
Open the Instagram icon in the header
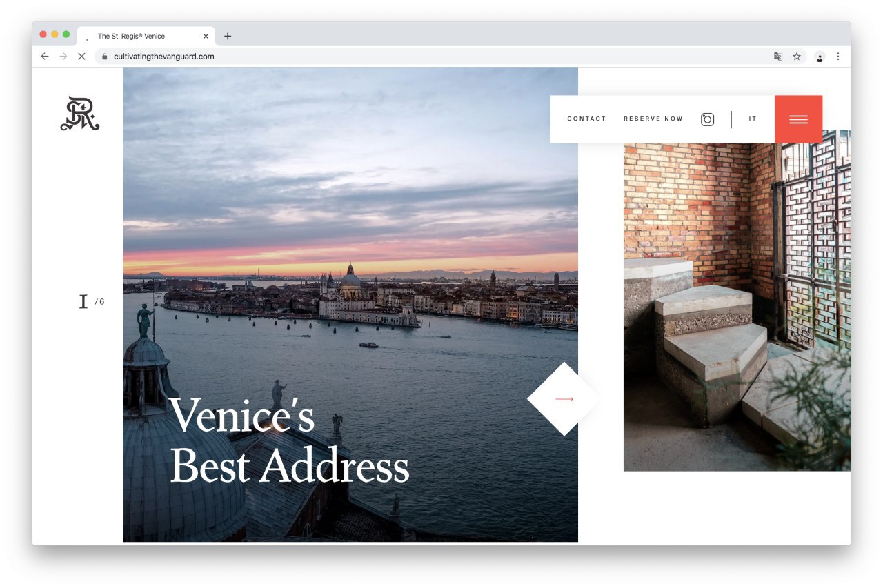pyautogui.click(x=707, y=119)
